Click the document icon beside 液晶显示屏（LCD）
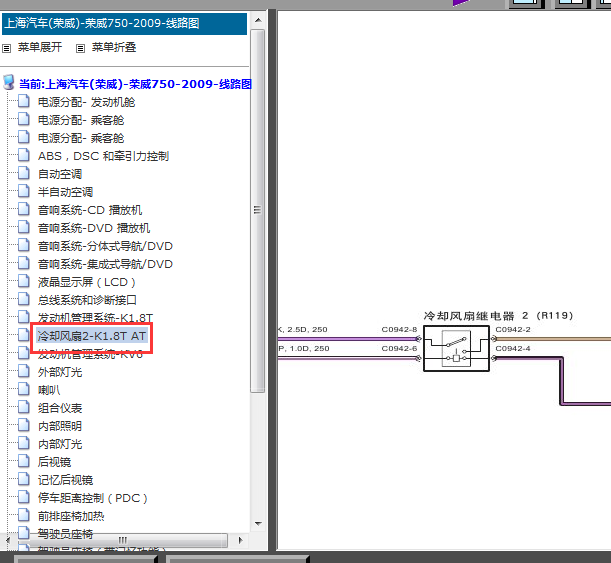The height and width of the screenshot is (563, 611). pos(24,281)
